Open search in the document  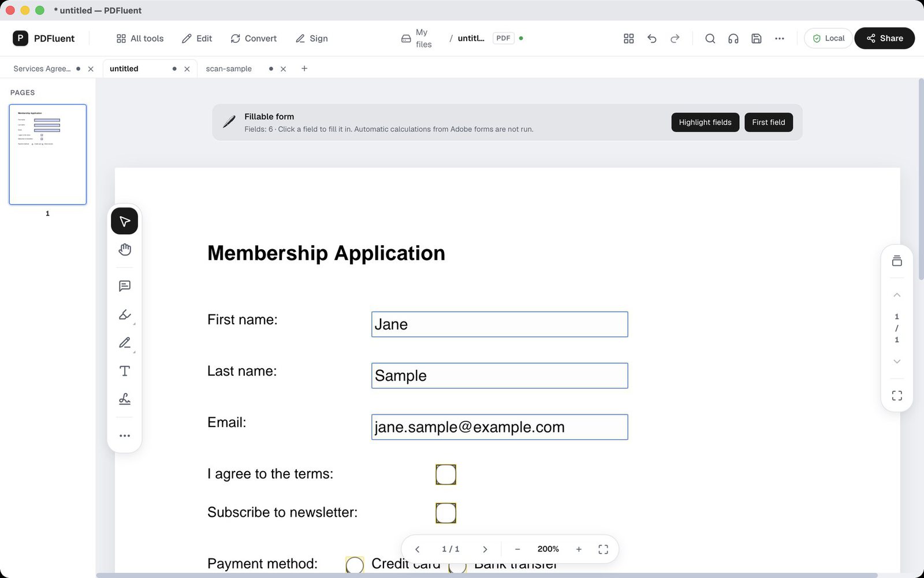click(710, 38)
